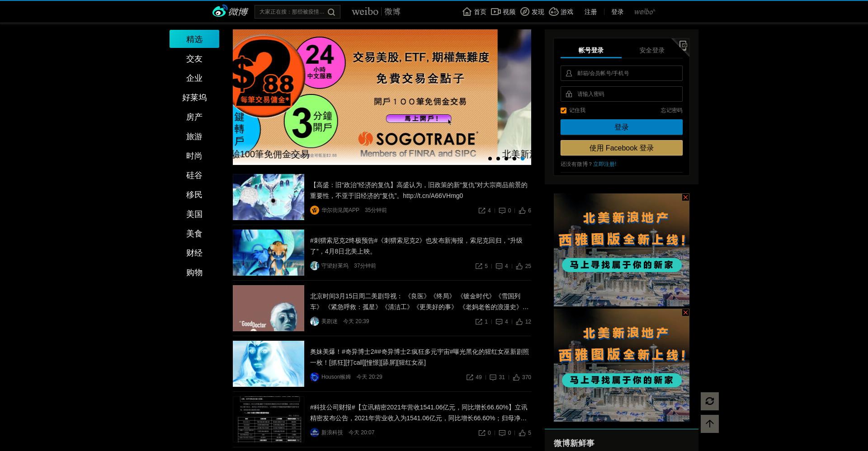Screen dimensions: 868x451
Task: Open the Sonic poster thumbnail
Action: [x=269, y=253]
